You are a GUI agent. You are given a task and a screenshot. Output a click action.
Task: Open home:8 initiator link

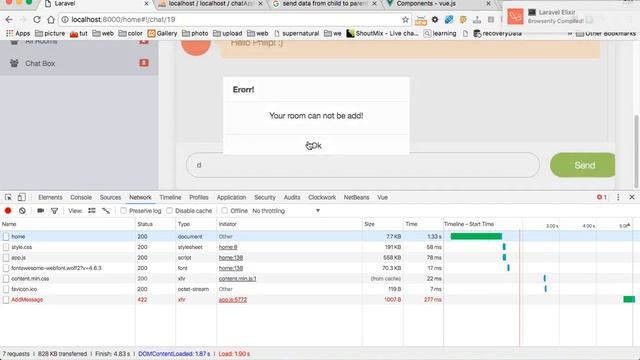[228, 247]
